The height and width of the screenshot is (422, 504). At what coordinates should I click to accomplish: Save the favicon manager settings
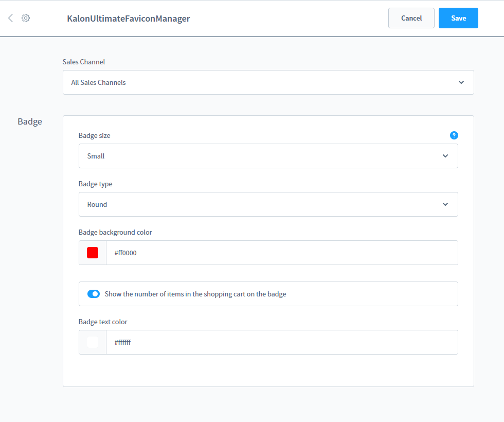click(x=458, y=18)
